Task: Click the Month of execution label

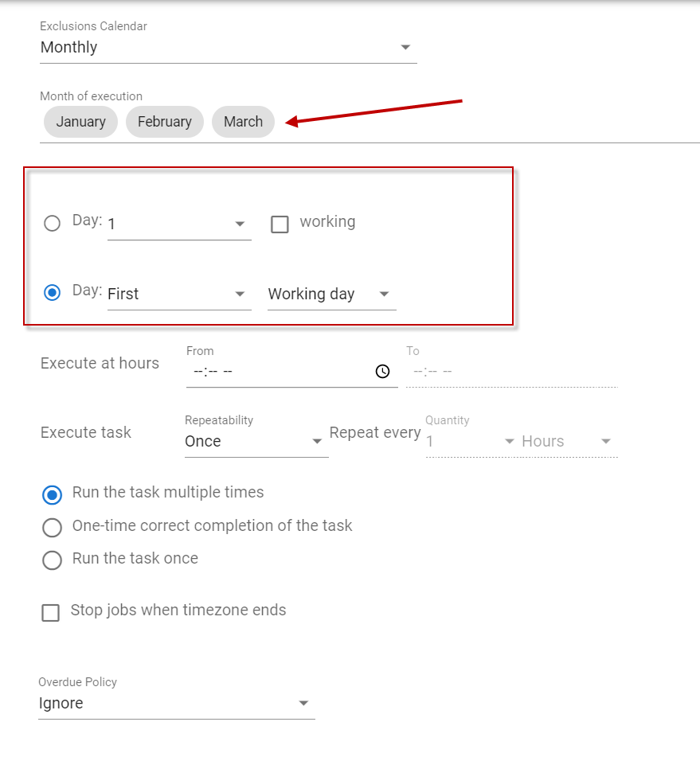Action: (92, 96)
